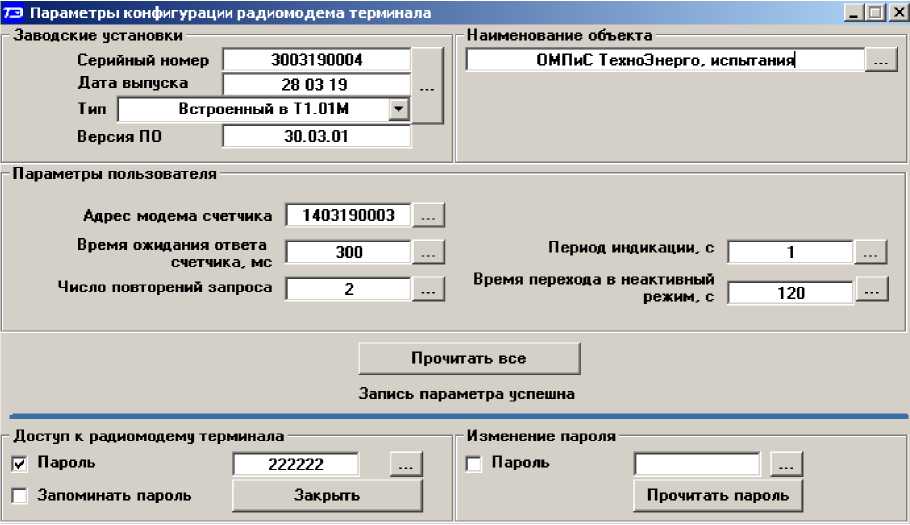Viewport: 910px width, 525px height.
Task: Uncheck Пароль checkbox in Доступ к радиомодему
Action: (20, 464)
